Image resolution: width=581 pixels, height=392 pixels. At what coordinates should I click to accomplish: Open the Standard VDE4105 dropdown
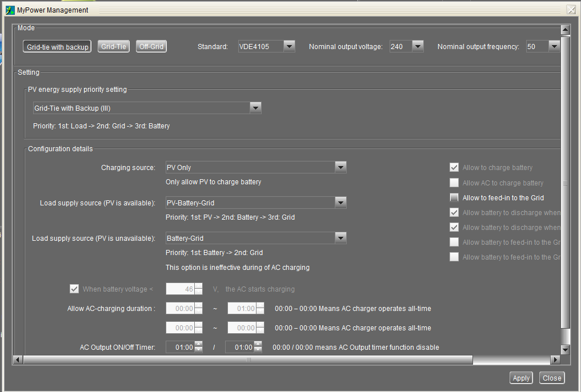289,46
